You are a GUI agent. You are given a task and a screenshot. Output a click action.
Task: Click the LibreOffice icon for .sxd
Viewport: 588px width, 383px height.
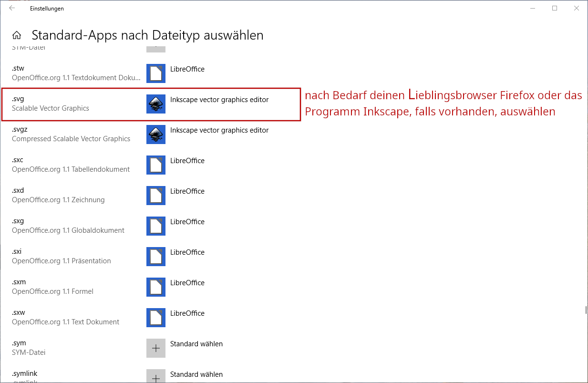(156, 196)
